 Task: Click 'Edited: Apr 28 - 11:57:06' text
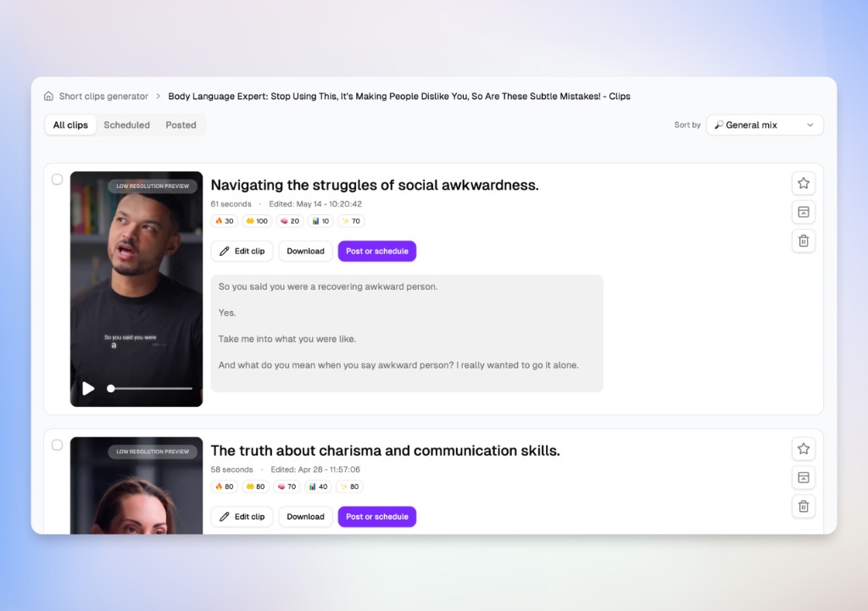point(315,469)
